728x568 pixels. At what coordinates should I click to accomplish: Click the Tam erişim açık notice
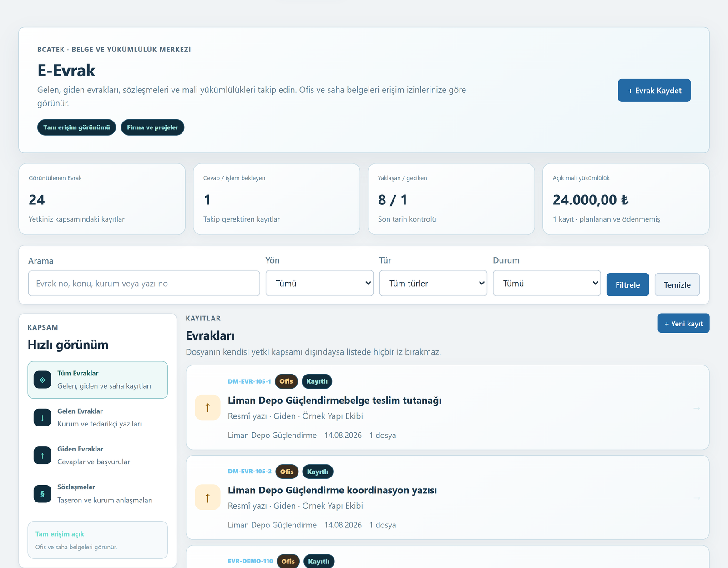pyautogui.click(x=97, y=540)
